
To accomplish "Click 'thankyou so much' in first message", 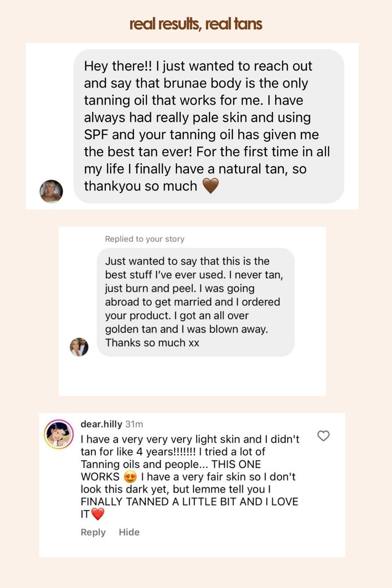I will click(140, 186).
